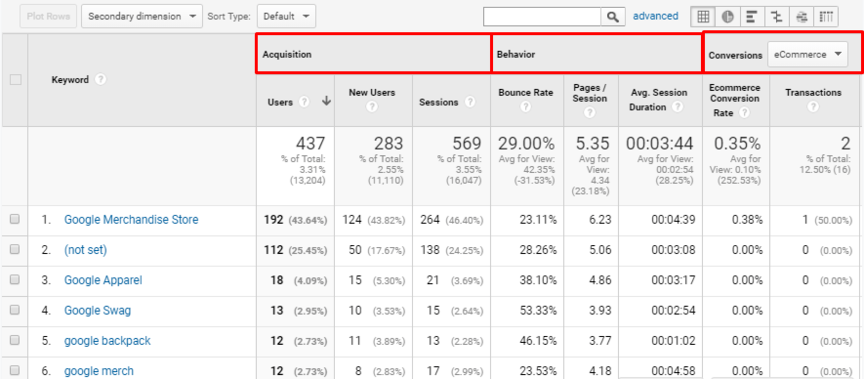This screenshot has width=864, height=379.
Task: Focus the table search input field
Action: (542, 17)
